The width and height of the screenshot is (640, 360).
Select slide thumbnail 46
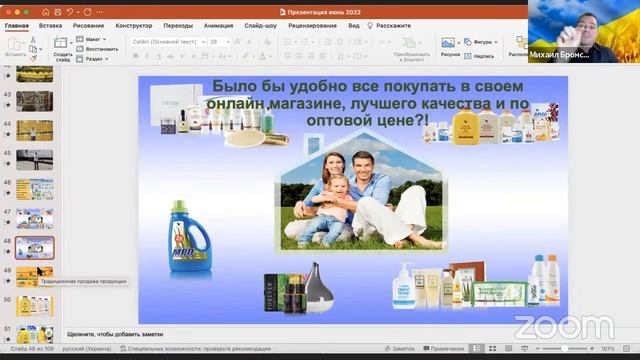tap(35, 189)
